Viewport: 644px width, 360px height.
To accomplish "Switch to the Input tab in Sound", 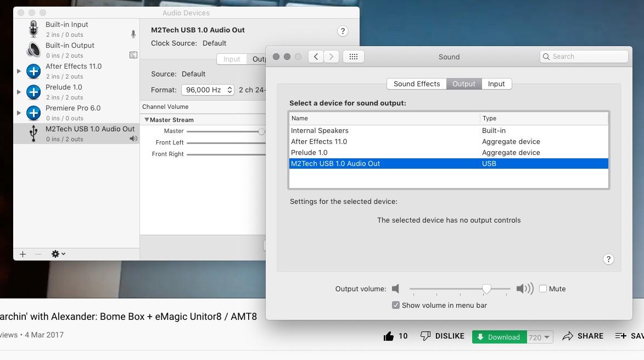I will (x=496, y=84).
